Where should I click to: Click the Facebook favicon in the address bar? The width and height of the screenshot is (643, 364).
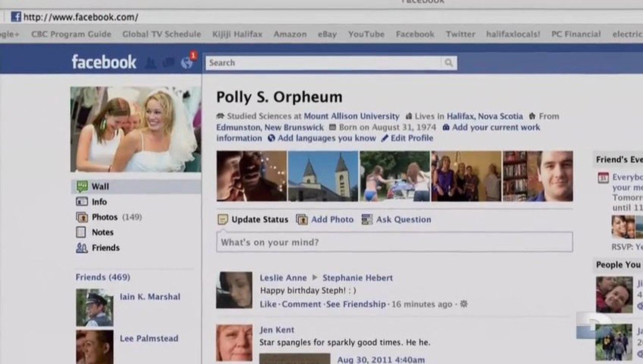click(x=16, y=17)
